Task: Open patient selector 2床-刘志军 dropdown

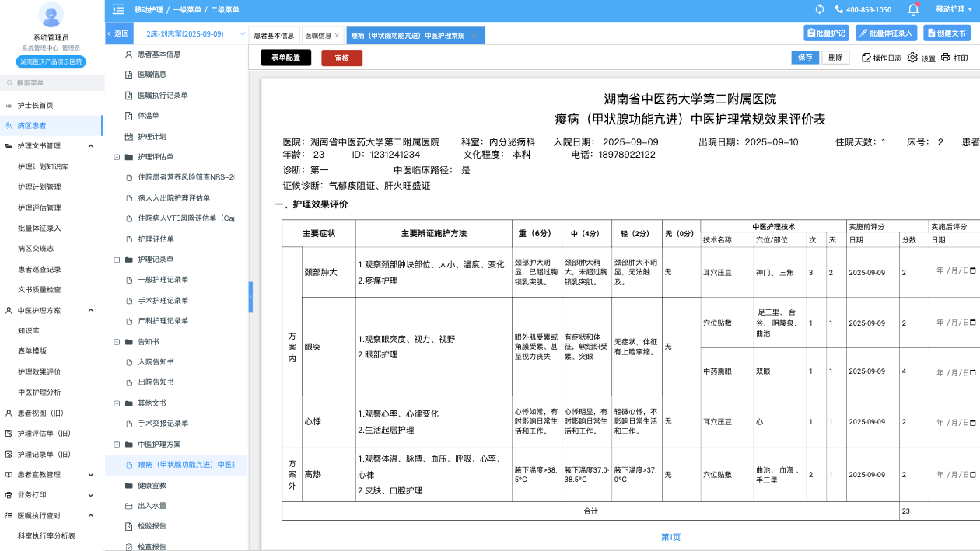Action: [191, 34]
